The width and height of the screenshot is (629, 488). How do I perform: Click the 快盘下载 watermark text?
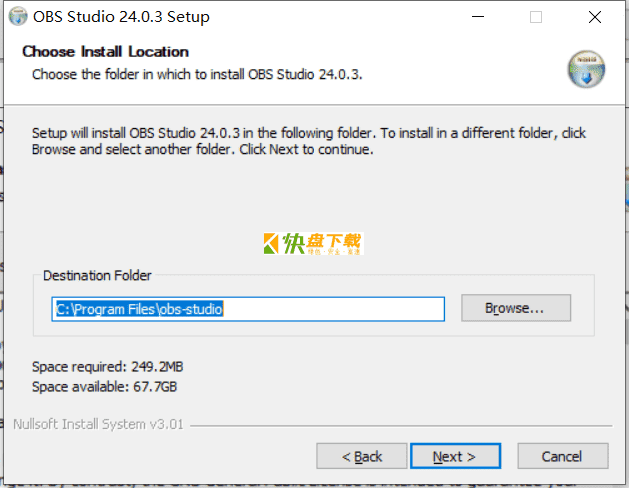point(322,243)
